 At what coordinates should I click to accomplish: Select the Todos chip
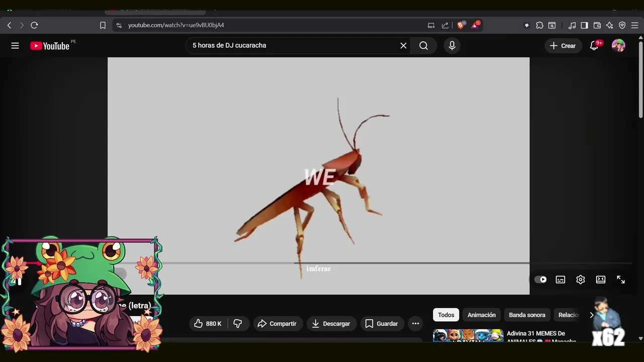pyautogui.click(x=446, y=315)
